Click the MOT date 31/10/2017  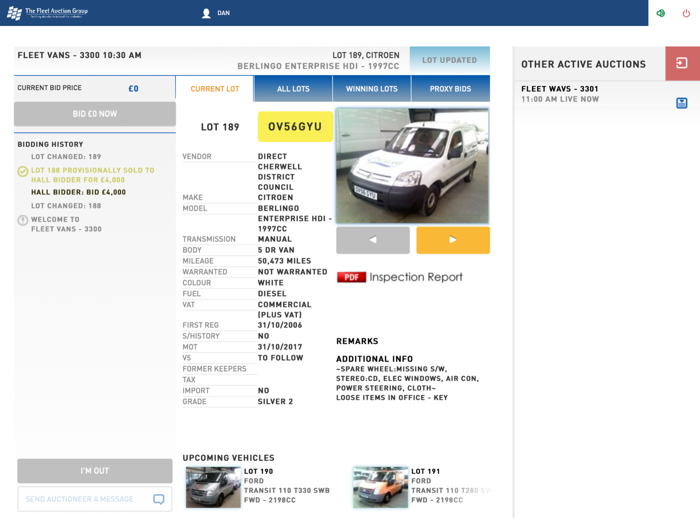(280, 347)
